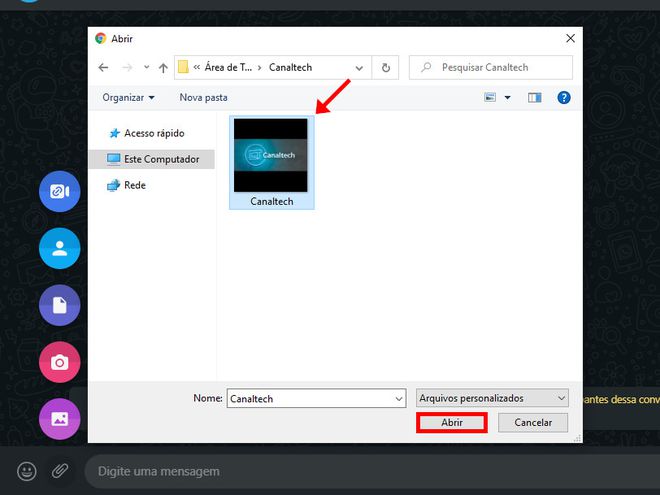Click the Nome file name input
The width and height of the screenshot is (660, 495).
316,398
